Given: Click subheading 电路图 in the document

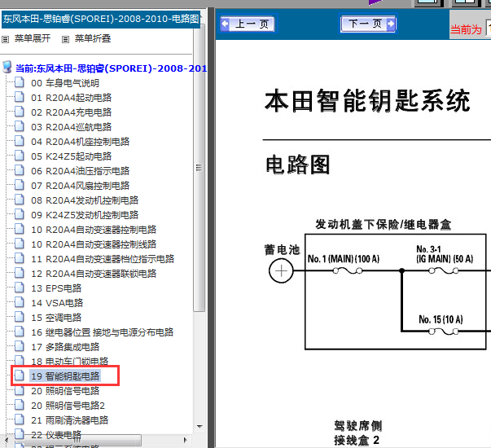Looking at the screenshot, I should coord(297,165).
